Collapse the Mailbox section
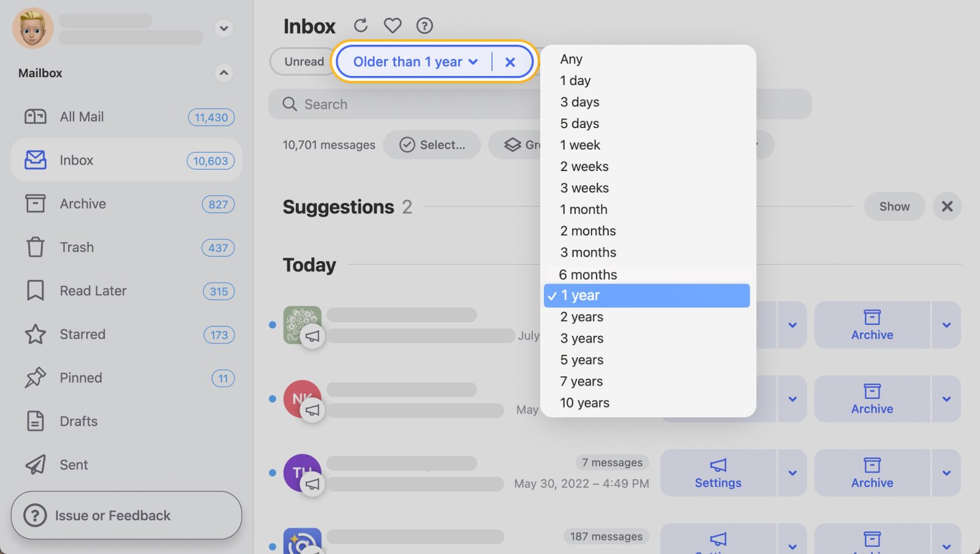 coord(224,73)
